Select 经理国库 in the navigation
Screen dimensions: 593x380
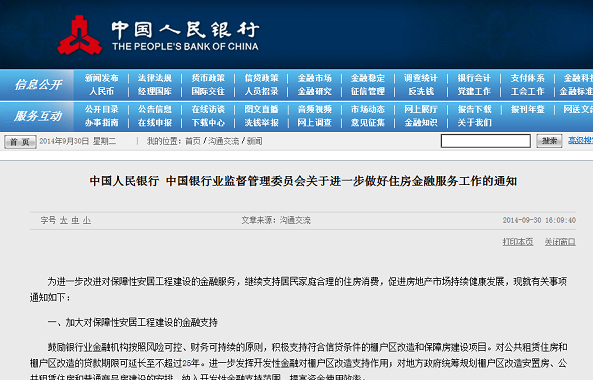click(155, 92)
